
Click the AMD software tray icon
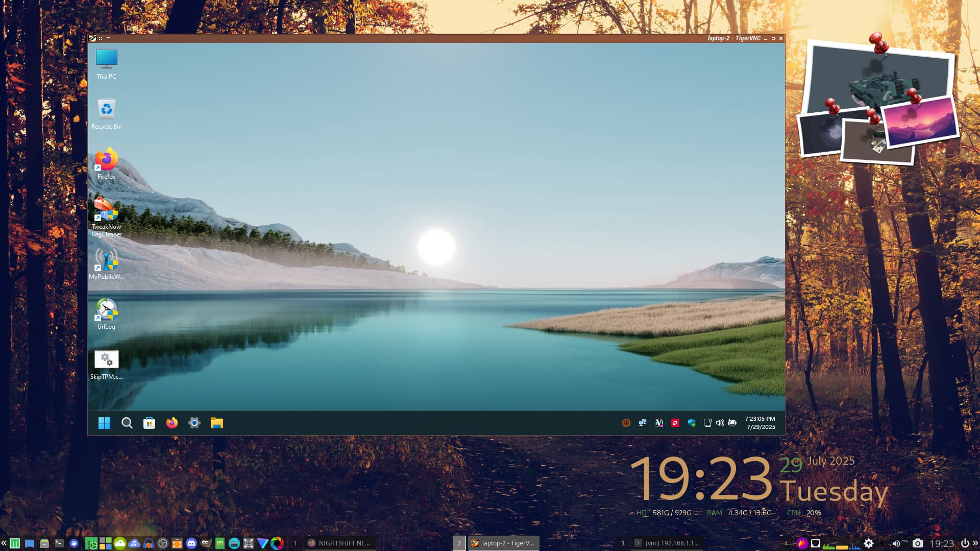675,423
